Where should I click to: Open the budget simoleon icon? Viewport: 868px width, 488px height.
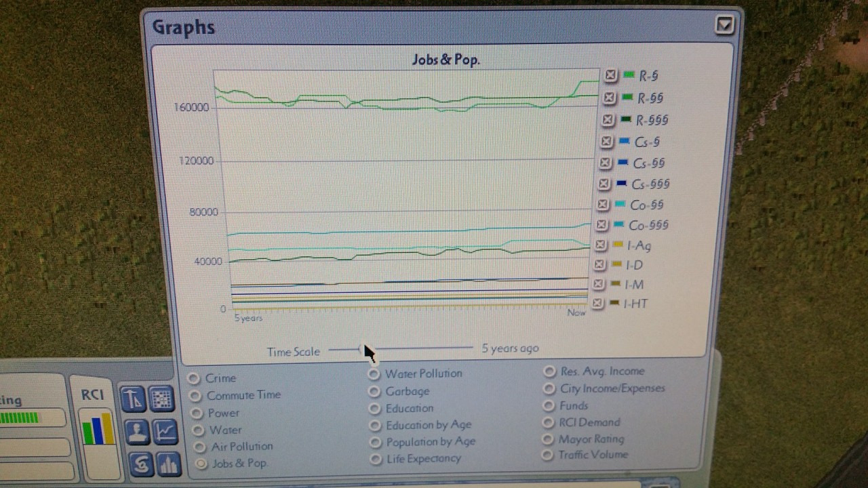coord(141,464)
